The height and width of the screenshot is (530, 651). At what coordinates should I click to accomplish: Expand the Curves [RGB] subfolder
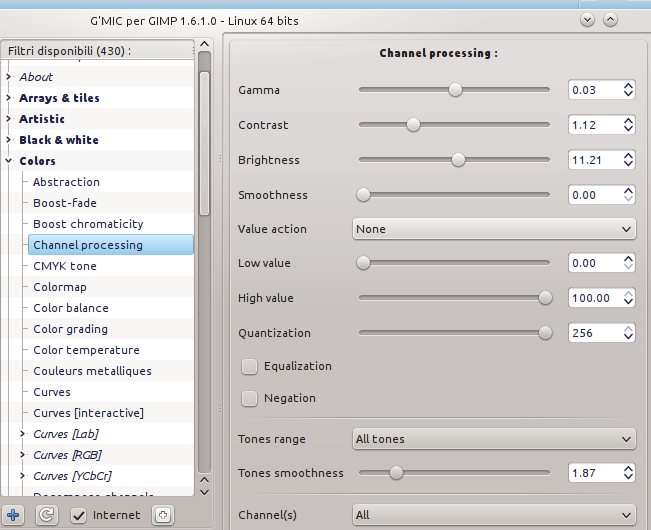coord(22,455)
